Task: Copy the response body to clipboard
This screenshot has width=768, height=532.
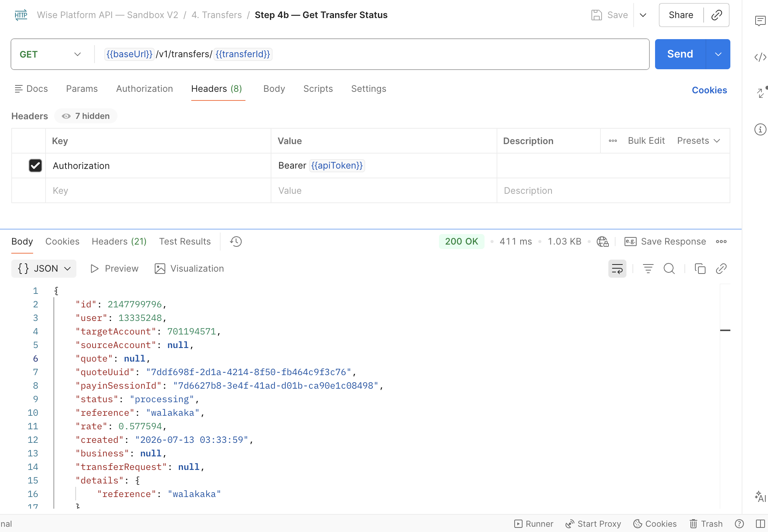Action: [700, 269]
